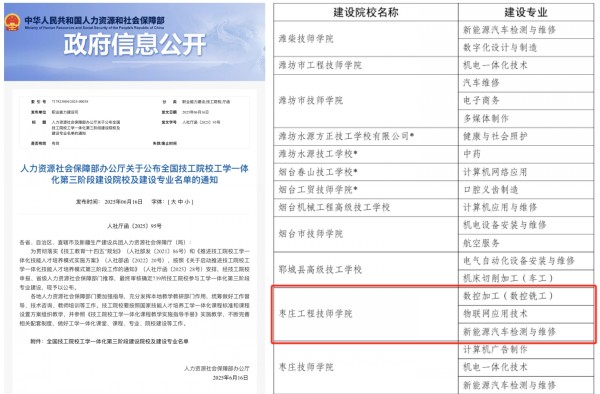600x394 pixels.
Task: Select the 电气自动化设备安装与维修 cell
Action: click(x=526, y=261)
